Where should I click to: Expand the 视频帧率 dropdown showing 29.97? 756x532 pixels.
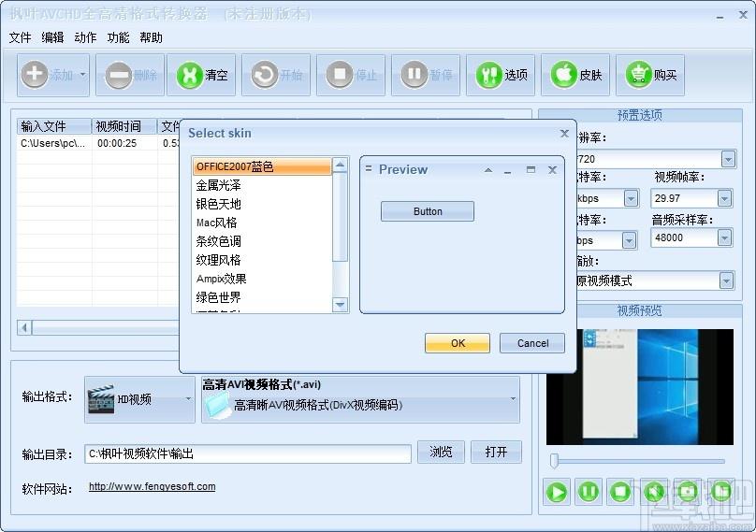click(724, 198)
